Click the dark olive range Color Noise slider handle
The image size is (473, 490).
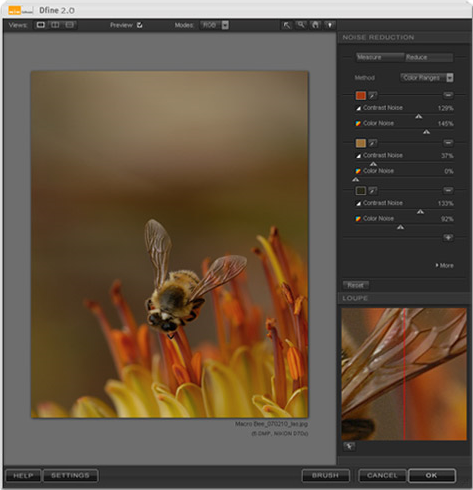point(401,227)
